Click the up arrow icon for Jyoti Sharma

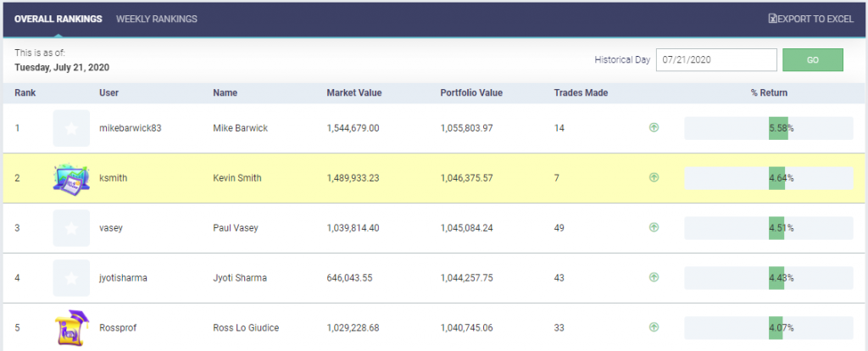coord(654,277)
